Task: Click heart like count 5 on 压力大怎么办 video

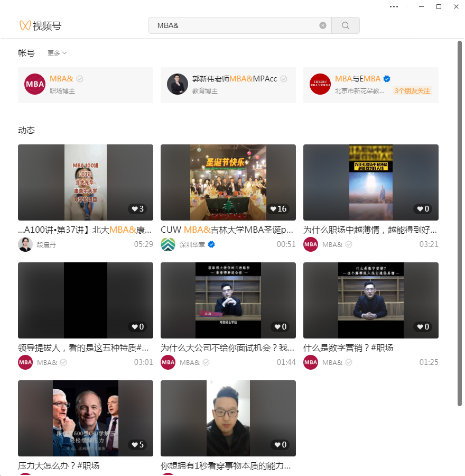Action: click(x=138, y=445)
